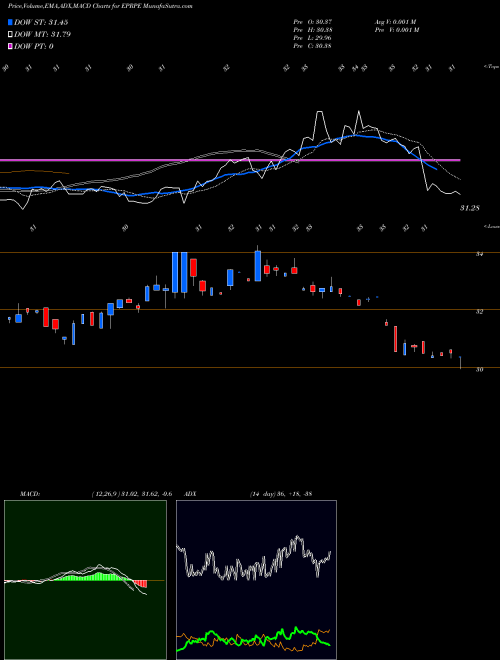Click the ADX panel title
The image size is (500, 660).
pyautogui.click(x=190, y=494)
